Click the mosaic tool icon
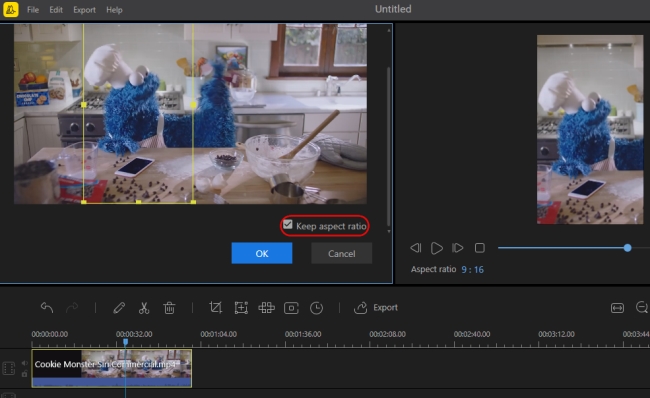Viewport: 650px width, 398px height. click(x=266, y=308)
